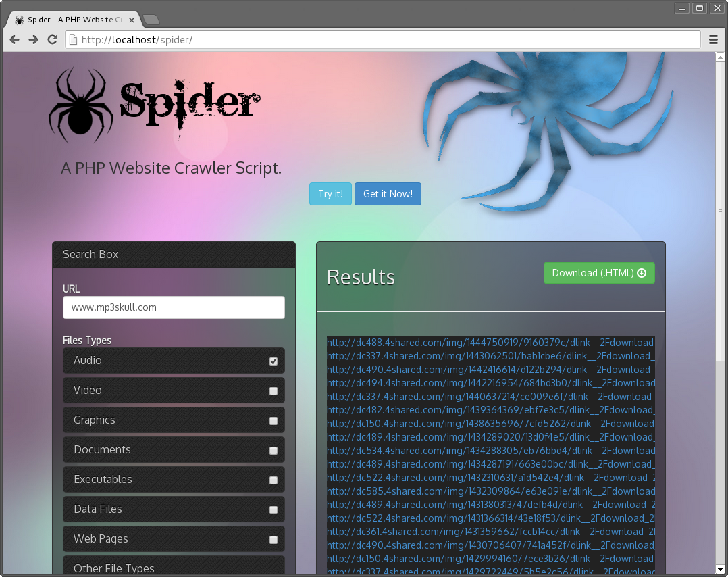Click the URL input field

(x=174, y=307)
